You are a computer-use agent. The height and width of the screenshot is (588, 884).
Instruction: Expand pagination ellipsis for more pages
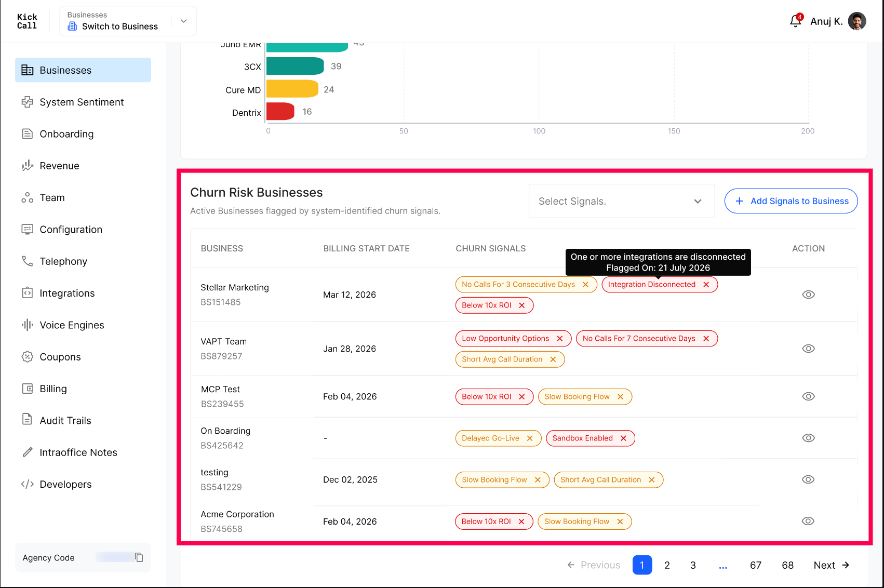tap(723, 566)
